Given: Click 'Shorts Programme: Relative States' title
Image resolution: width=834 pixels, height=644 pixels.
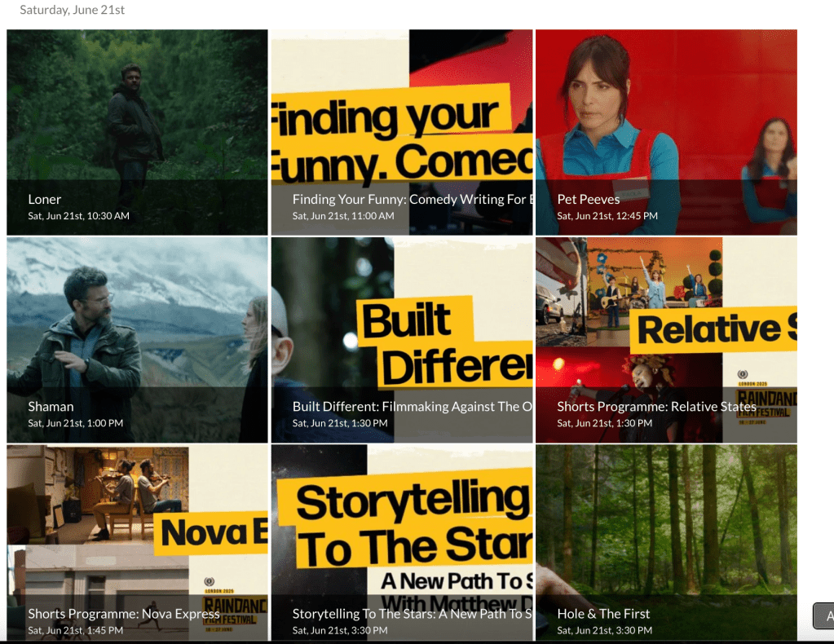Looking at the screenshot, I should 656,407.
